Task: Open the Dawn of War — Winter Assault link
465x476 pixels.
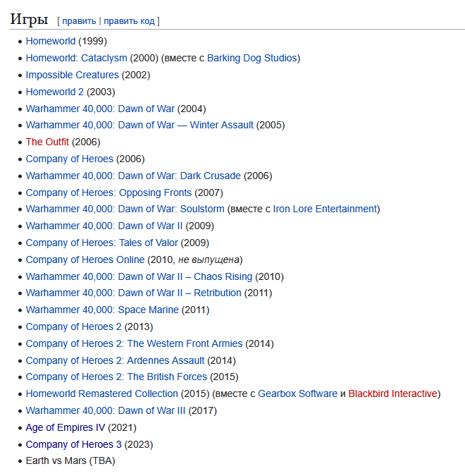Action: tap(139, 125)
